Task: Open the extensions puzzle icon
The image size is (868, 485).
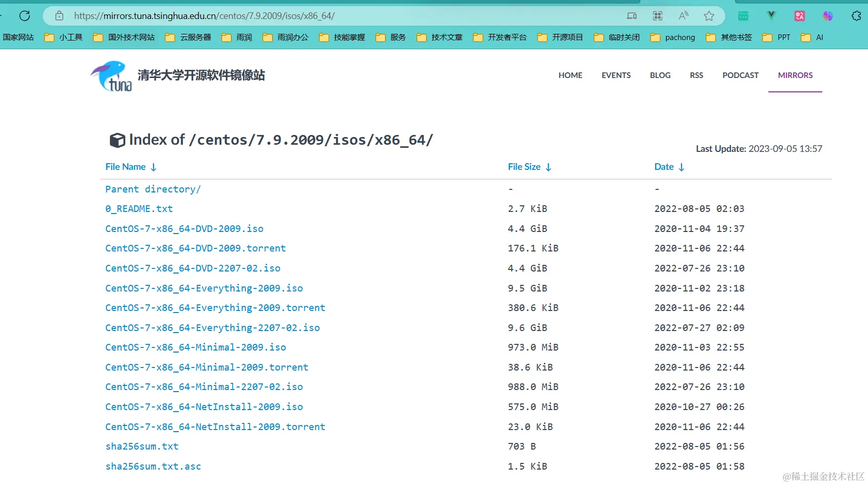Action: 856,16
